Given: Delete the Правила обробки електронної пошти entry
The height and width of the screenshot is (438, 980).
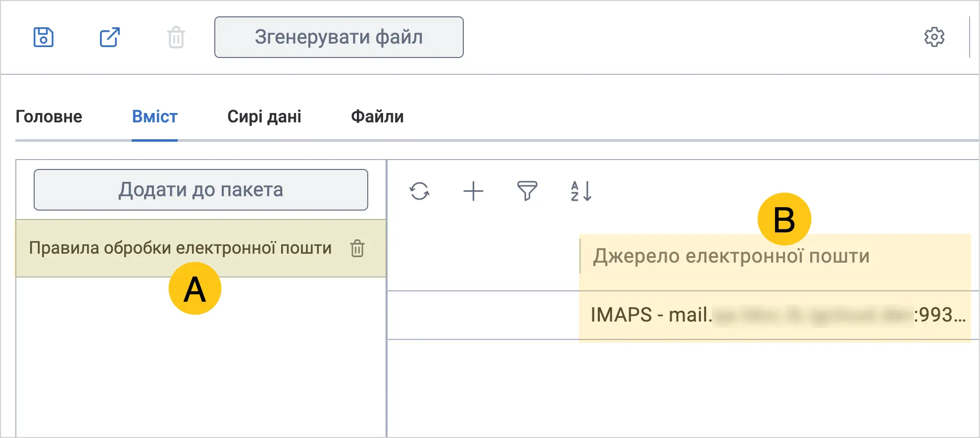Looking at the screenshot, I should coord(357,248).
